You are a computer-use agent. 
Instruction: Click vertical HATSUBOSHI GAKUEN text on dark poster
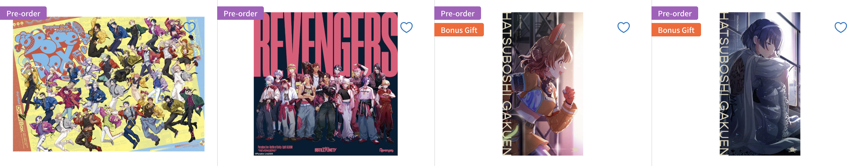tap(724, 84)
